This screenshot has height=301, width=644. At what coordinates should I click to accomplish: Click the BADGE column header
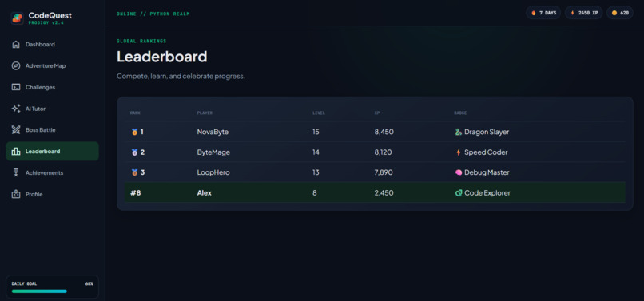tap(460, 113)
